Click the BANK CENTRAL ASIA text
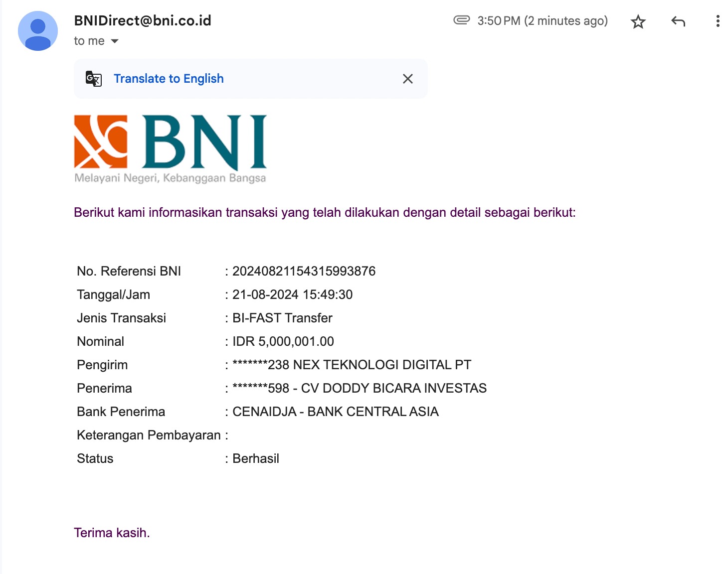This screenshot has height=574, width=728. click(372, 412)
